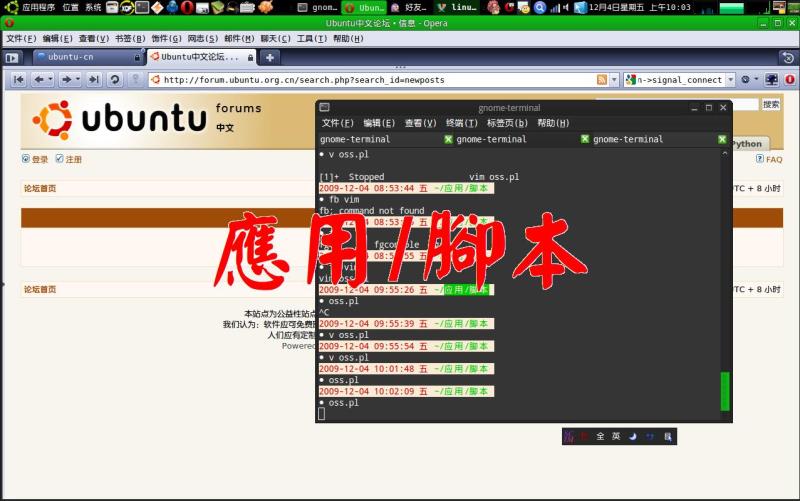Open the 文件(F) menu in Opera
This screenshot has height=501, width=800.
[x=21, y=39]
